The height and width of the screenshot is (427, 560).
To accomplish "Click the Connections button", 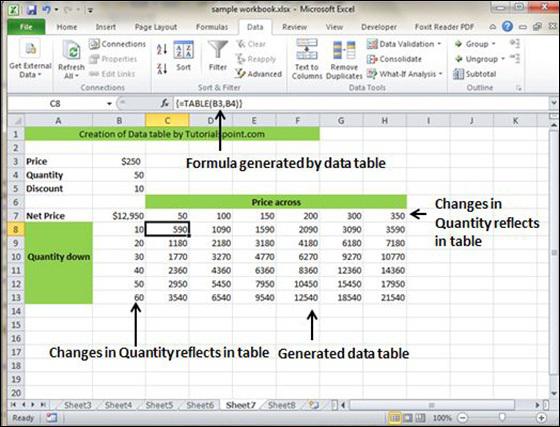I will click(118, 44).
